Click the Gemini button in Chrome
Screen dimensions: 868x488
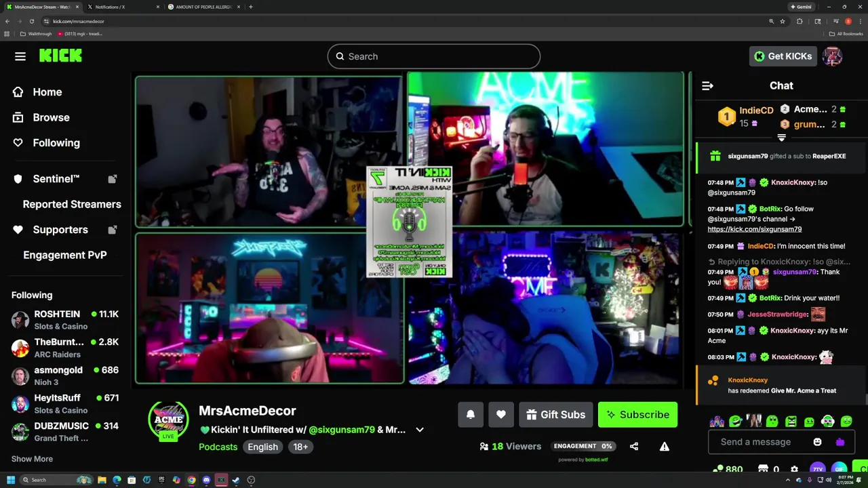(800, 7)
